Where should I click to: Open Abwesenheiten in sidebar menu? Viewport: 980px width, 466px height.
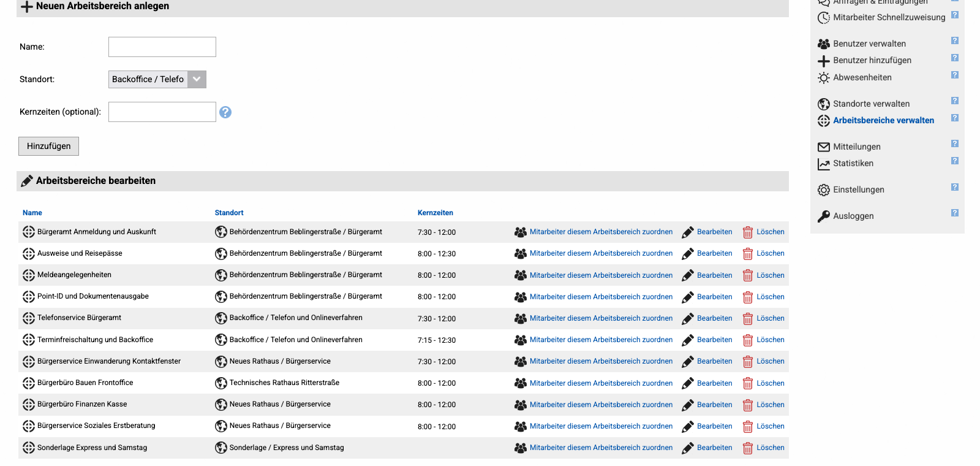click(862, 77)
